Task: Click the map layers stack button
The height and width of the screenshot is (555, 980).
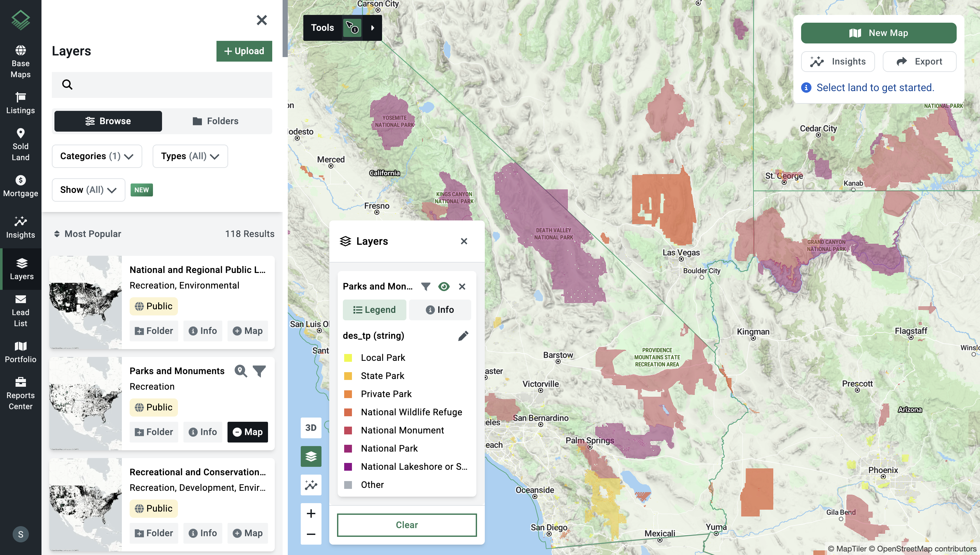Action: (x=311, y=456)
